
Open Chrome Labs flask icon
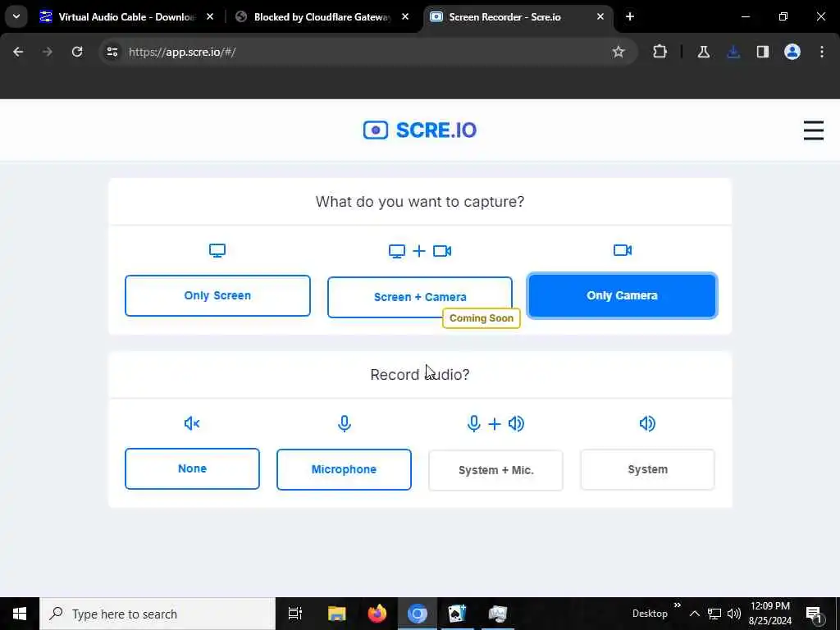pos(703,52)
